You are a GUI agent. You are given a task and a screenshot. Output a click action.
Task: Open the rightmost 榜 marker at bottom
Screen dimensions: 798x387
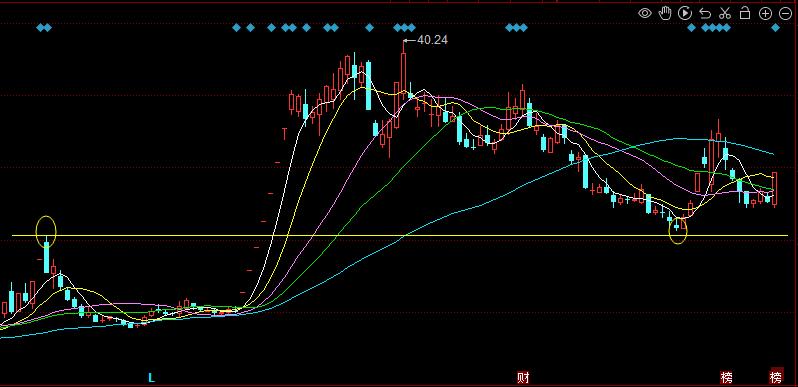click(776, 377)
